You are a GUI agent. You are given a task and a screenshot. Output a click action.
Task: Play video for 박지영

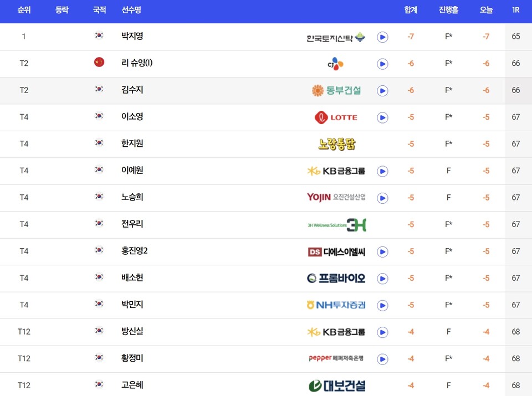[382, 37]
